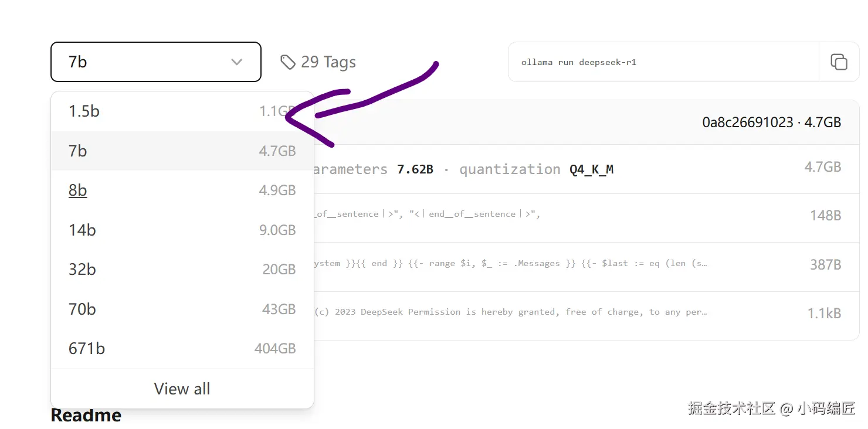Select the 671b 404GB model

click(x=182, y=349)
